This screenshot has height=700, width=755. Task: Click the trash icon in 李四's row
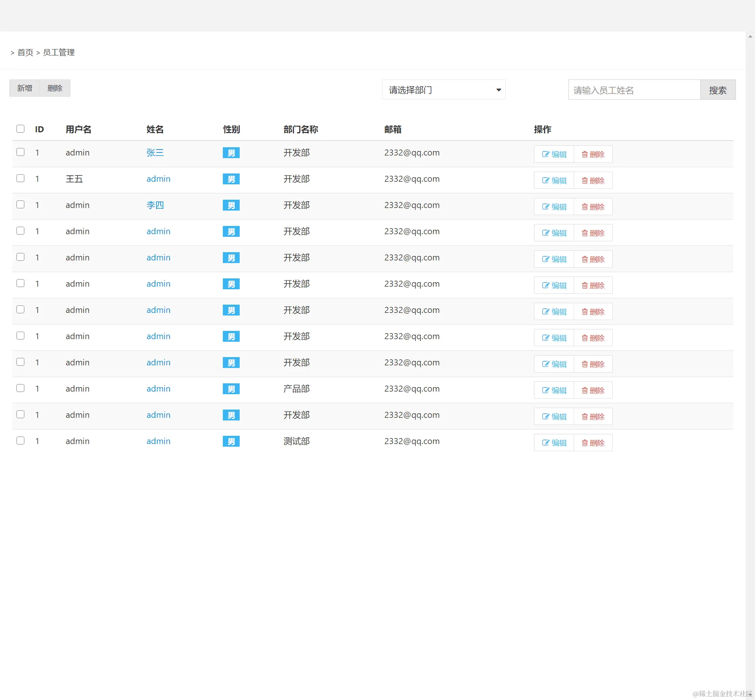[585, 206]
